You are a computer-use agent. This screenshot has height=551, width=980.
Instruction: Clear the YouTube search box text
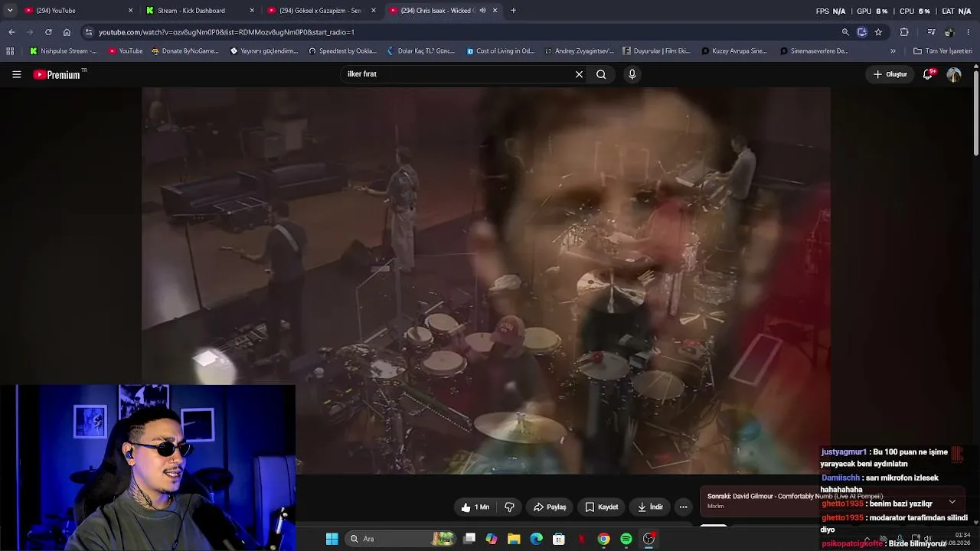[579, 74]
